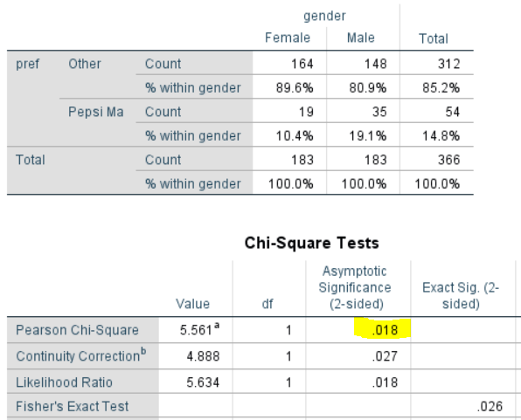
Task: Select the Female column header
Action: (x=288, y=38)
